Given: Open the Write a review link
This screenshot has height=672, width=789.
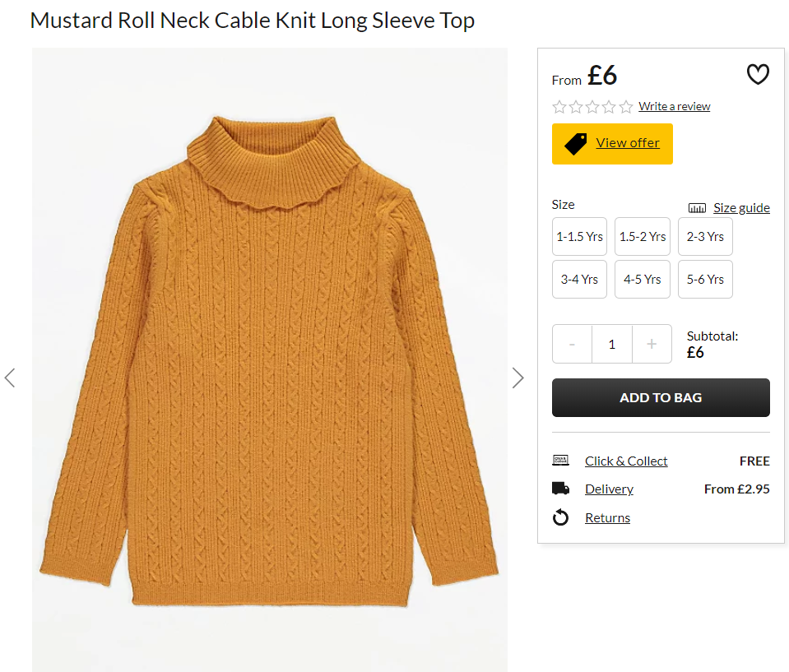Looking at the screenshot, I should (675, 106).
